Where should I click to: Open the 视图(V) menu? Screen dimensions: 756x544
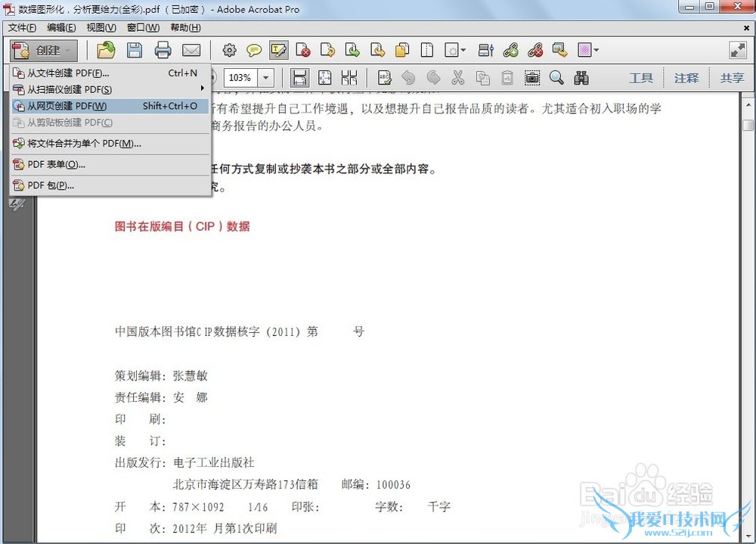[x=101, y=28]
